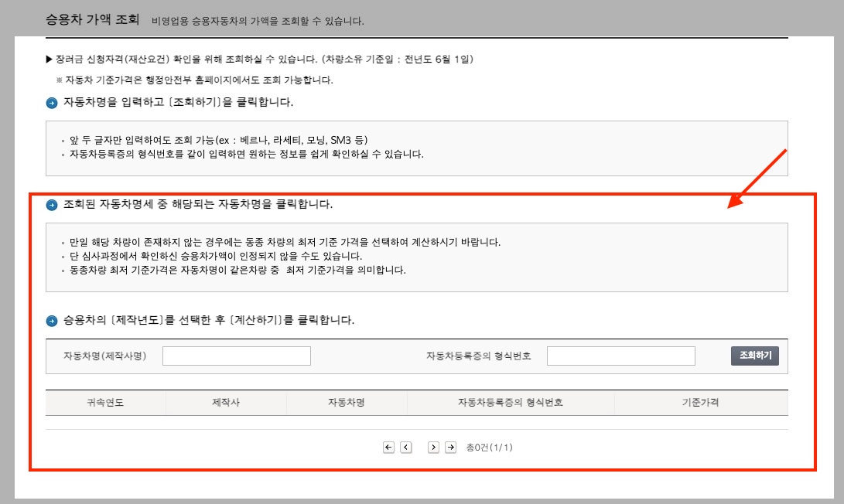
Task: Click the previous-page arrow icon
Action: click(x=405, y=446)
